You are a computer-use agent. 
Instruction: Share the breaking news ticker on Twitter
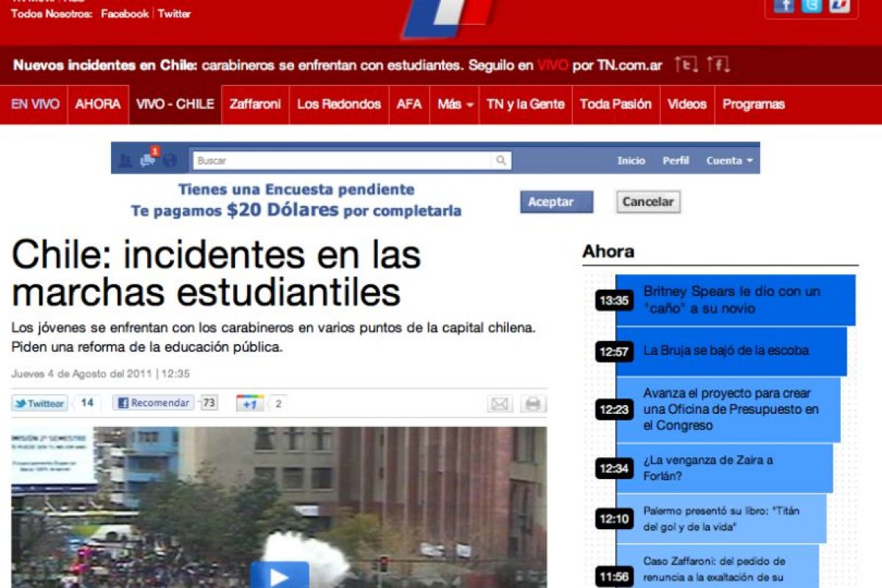686,65
